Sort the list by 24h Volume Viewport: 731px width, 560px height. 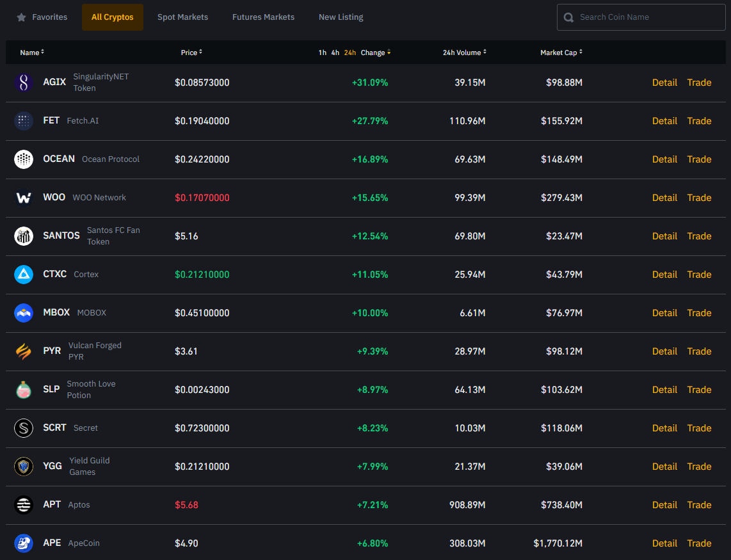464,52
